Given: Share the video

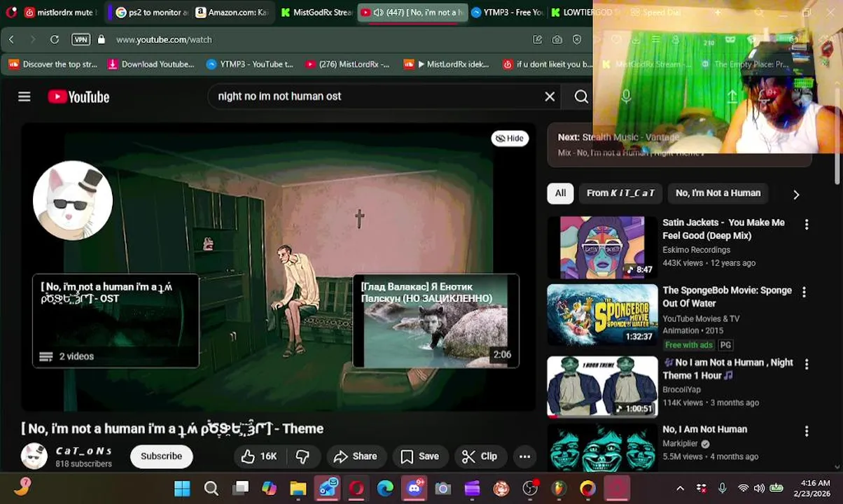Looking at the screenshot, I should click(356, 456).
